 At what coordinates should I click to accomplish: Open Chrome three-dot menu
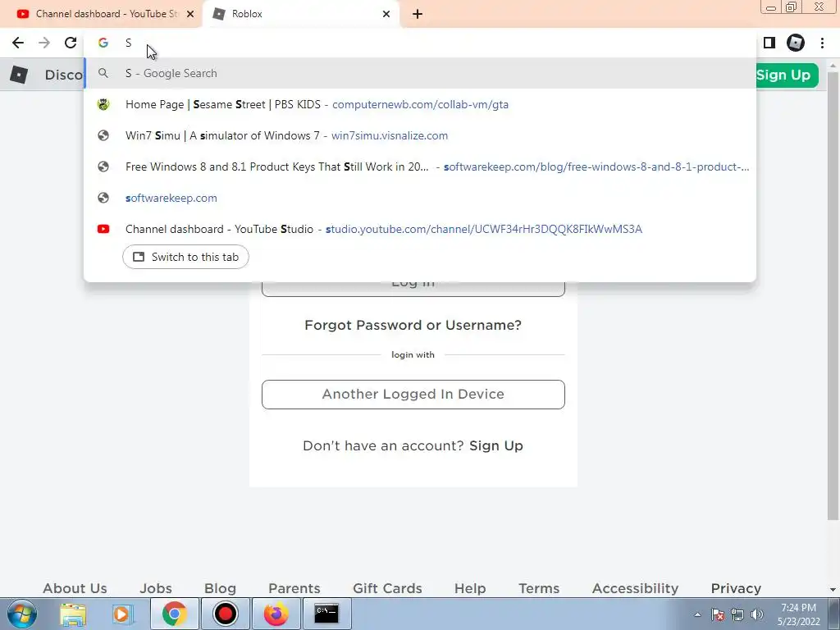(x=822, y=43)
